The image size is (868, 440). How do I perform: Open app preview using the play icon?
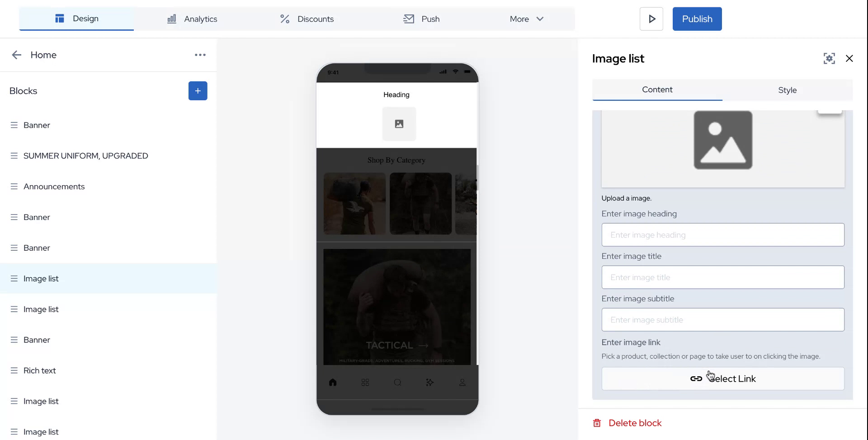(651, 19)
